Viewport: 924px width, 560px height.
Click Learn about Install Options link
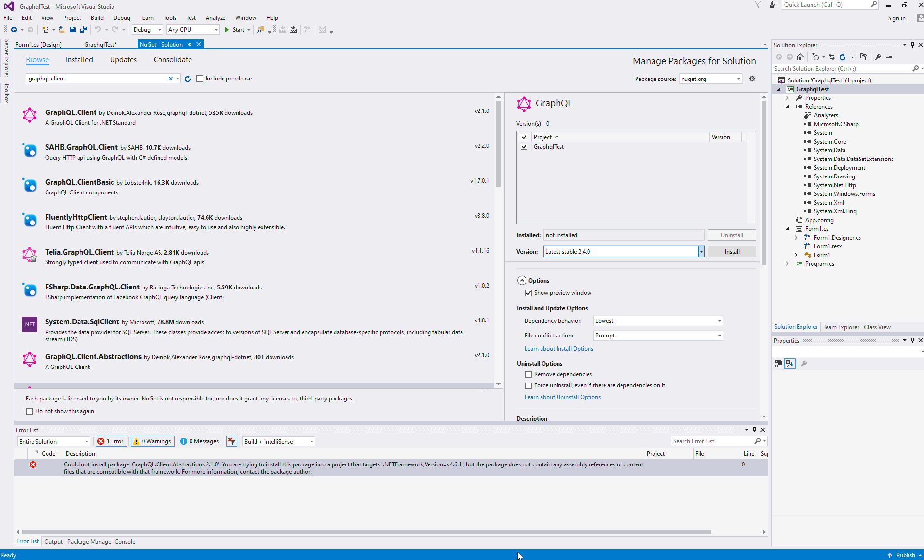[558, 348]
